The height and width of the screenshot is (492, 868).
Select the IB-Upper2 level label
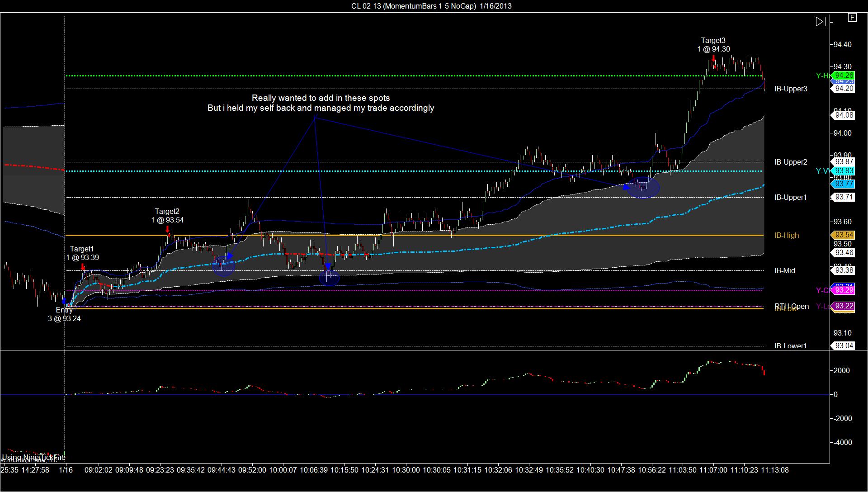791,162
